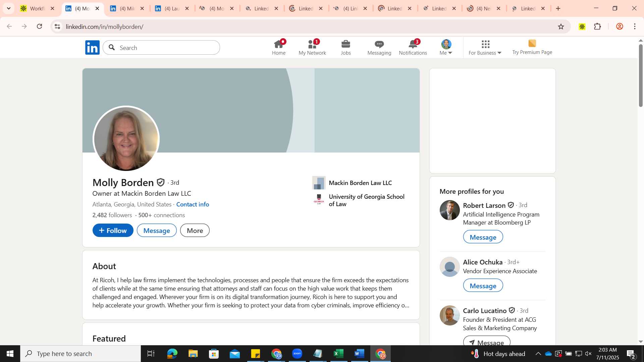Open My Network page
644x362 pixels.
pos(312,48)
